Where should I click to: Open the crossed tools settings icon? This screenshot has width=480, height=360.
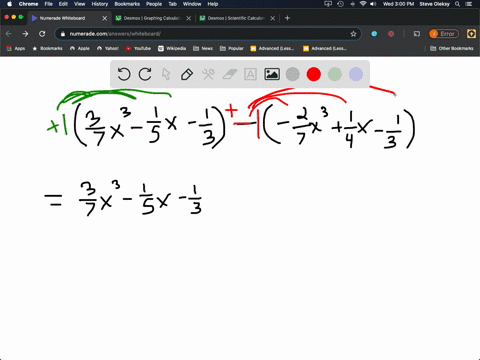click(x=208, y=74)
